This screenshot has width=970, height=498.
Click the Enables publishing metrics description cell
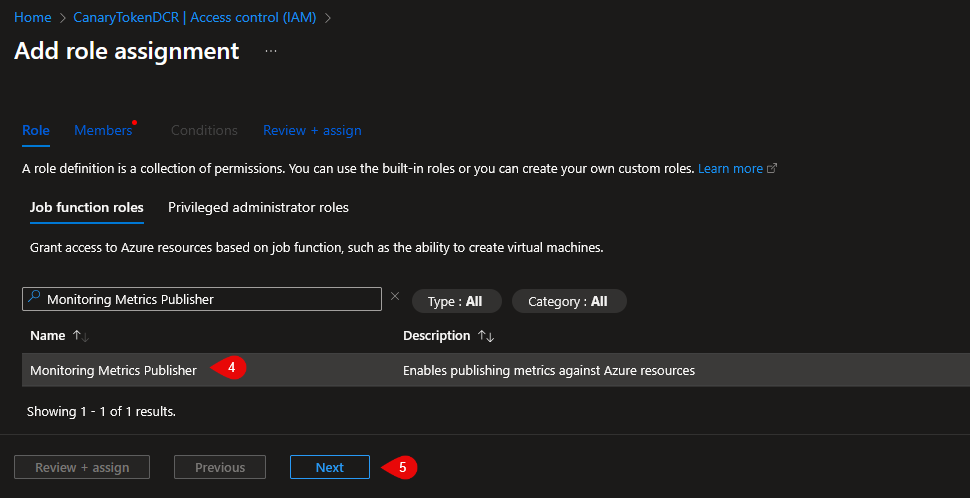tap(549, 371)
